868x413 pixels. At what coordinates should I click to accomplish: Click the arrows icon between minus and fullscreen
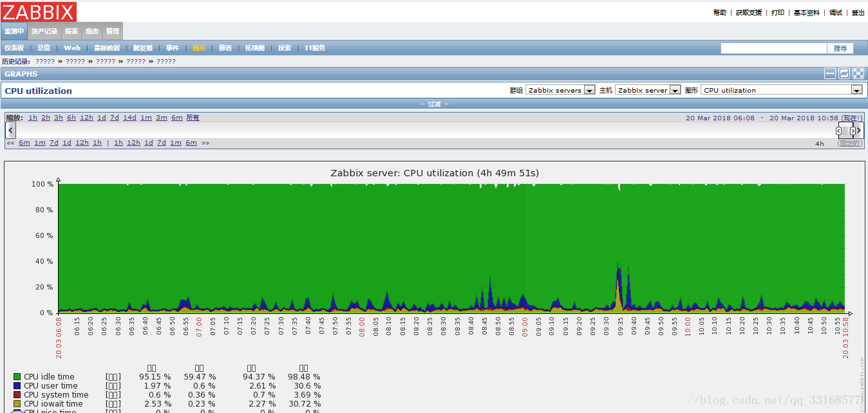coord(844,74)
